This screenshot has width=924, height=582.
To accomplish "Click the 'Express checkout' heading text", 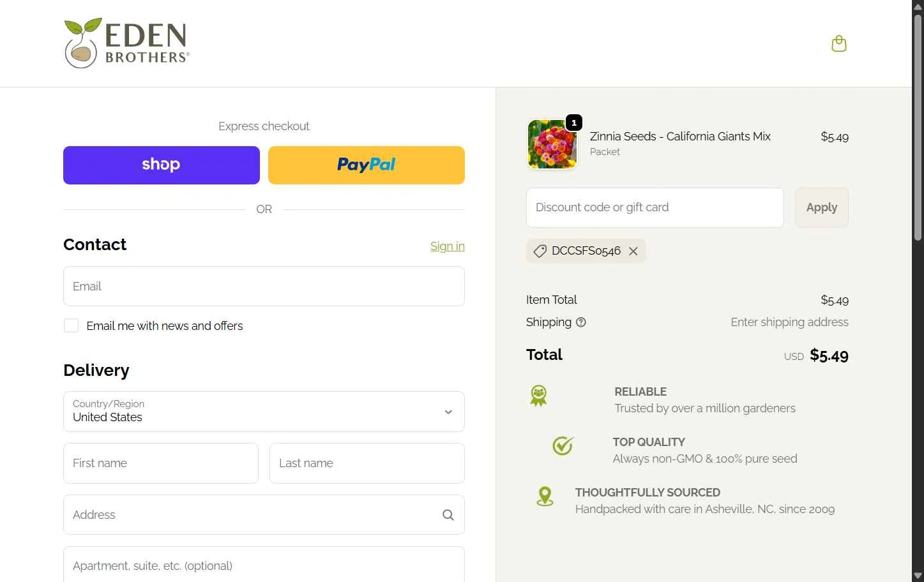I will (x=264, y=126).
